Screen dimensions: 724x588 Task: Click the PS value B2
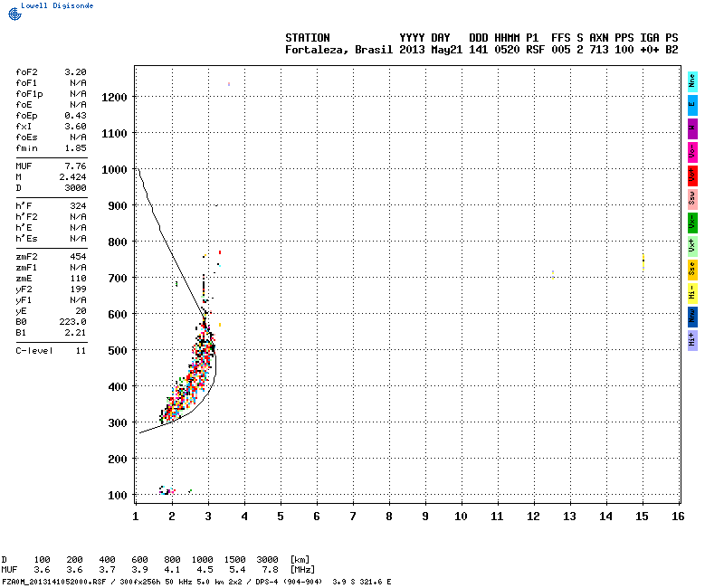672,50
